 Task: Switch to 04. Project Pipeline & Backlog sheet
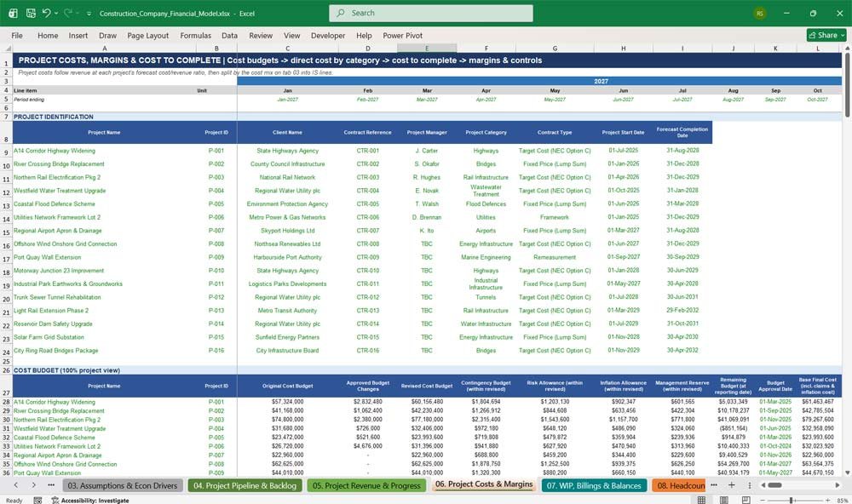[245, 485]
